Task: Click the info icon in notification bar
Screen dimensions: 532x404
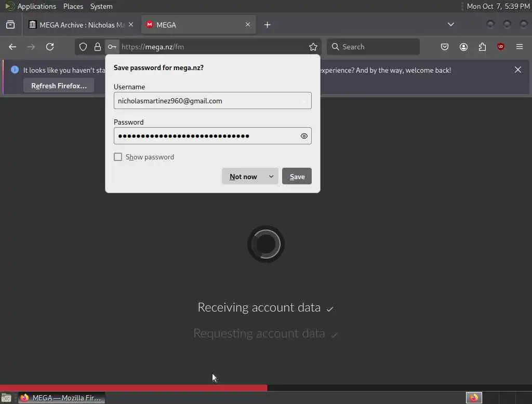Action: pos(15,70)
